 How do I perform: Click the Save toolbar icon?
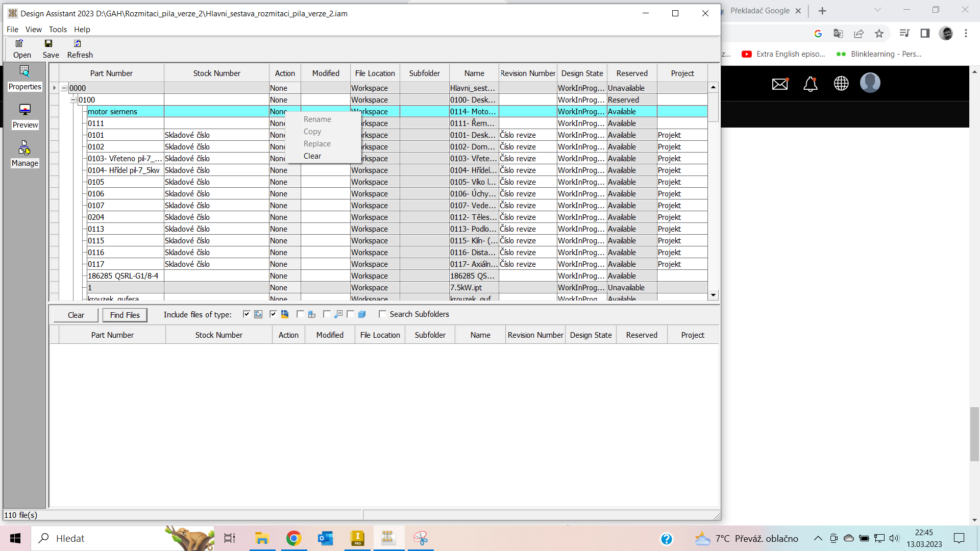51,48
